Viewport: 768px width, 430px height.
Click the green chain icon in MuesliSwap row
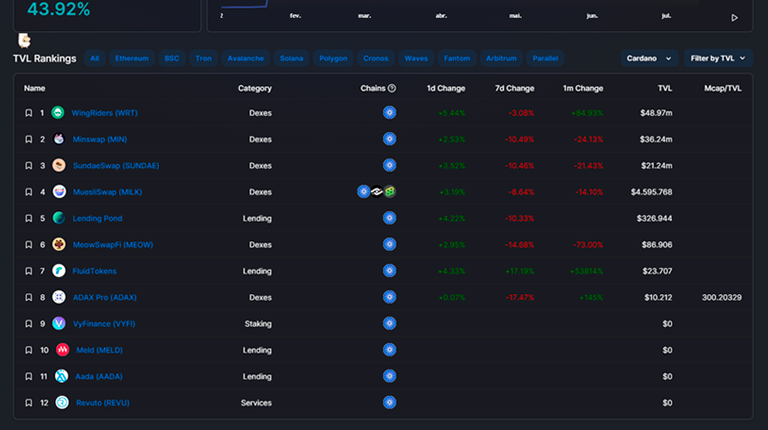coord(390,191)
